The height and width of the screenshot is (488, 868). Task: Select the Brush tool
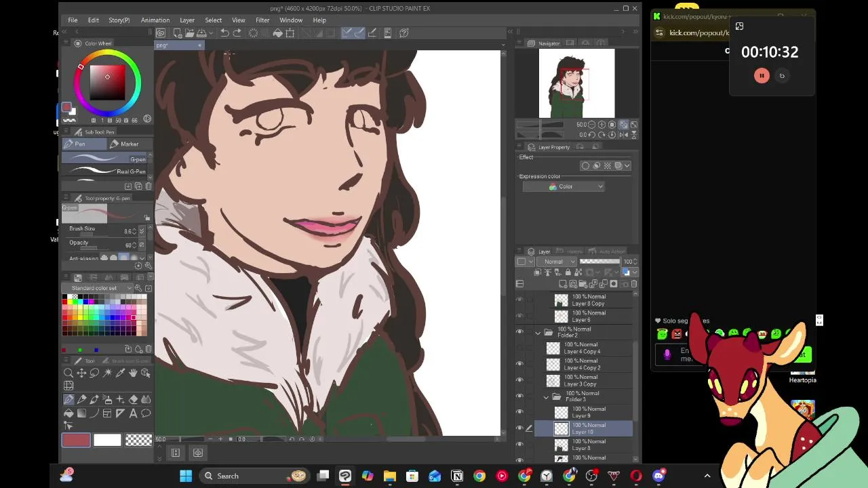tap(94, 400)
